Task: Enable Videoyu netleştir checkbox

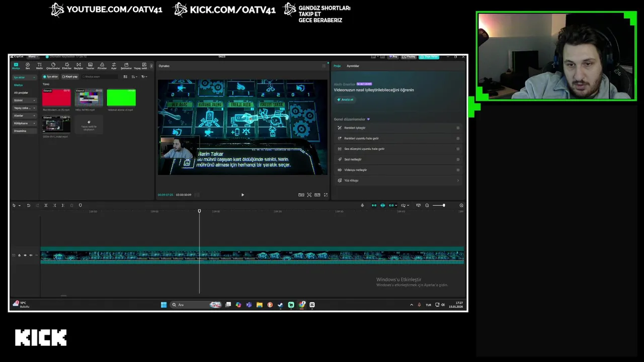Action: point(458,170)
